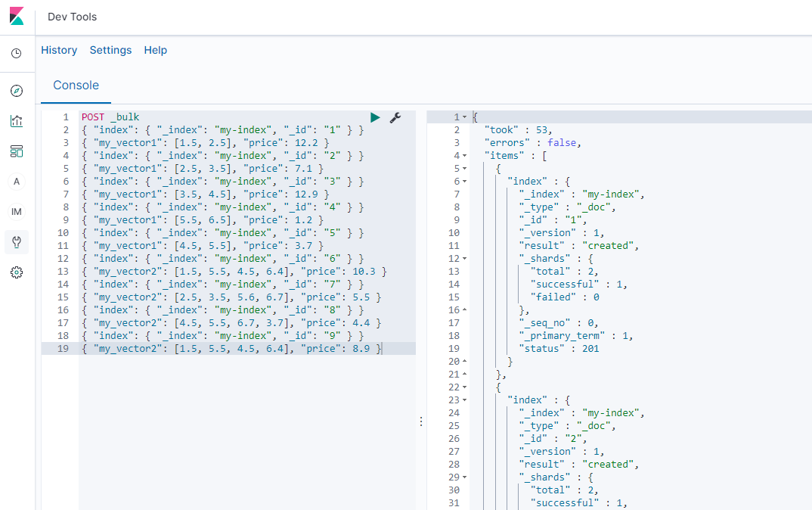812x510 pixels.
Task: Open Help link
Action: point(155,50)
